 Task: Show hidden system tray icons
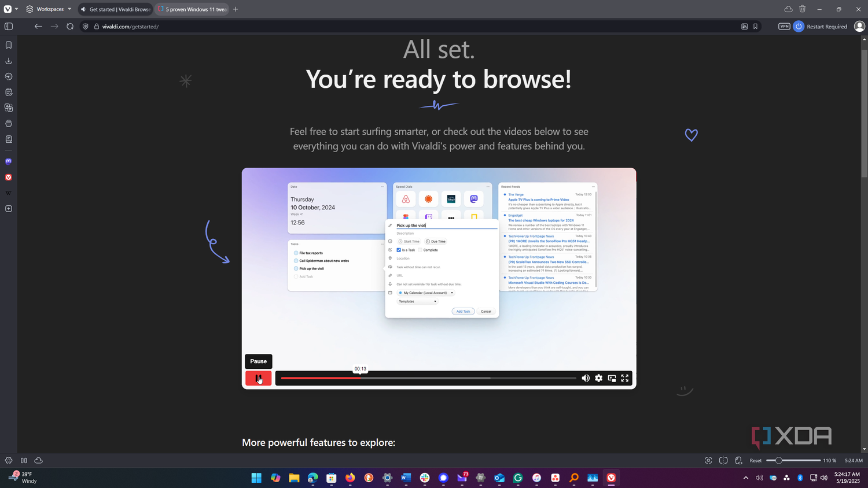tap(746, 478)
